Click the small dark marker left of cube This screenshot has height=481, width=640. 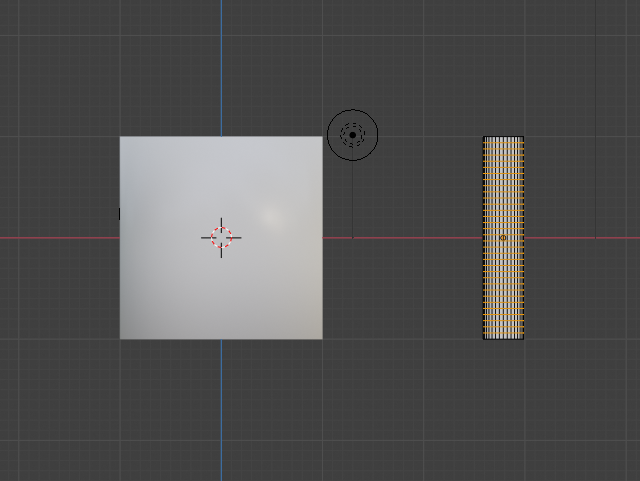point(119,213)
